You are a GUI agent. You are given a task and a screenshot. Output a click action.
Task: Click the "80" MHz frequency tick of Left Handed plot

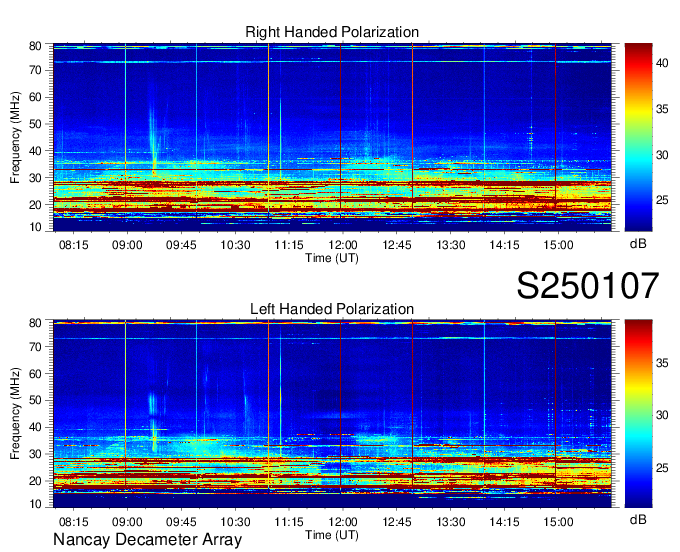pos(35,323)
